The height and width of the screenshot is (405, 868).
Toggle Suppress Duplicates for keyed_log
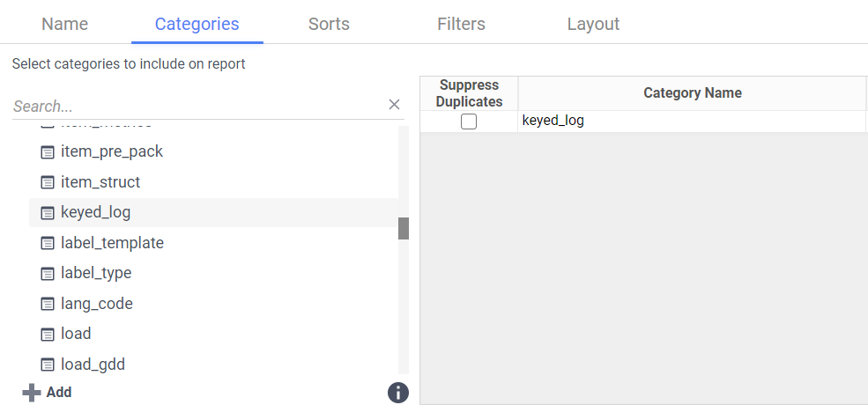[469, 121]
